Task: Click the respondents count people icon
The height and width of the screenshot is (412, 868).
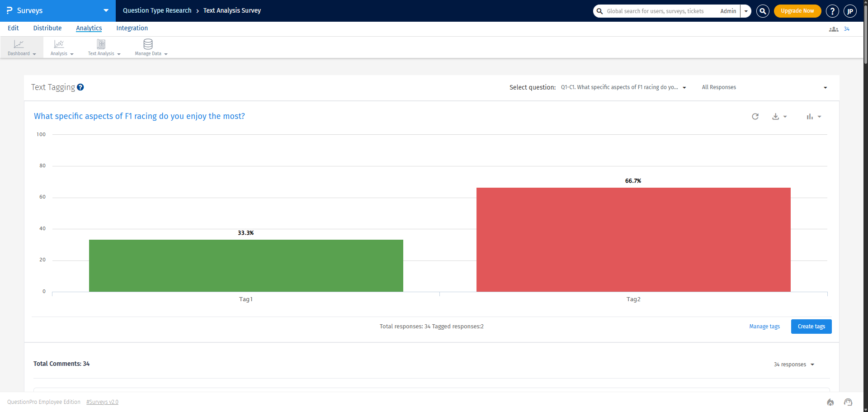Action: click(x=833, y=29)
